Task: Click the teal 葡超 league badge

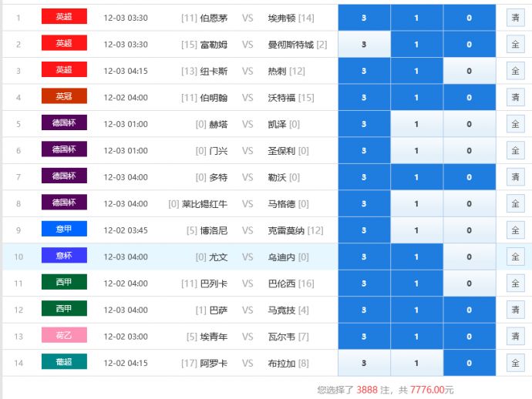Action: pos(64,362)
